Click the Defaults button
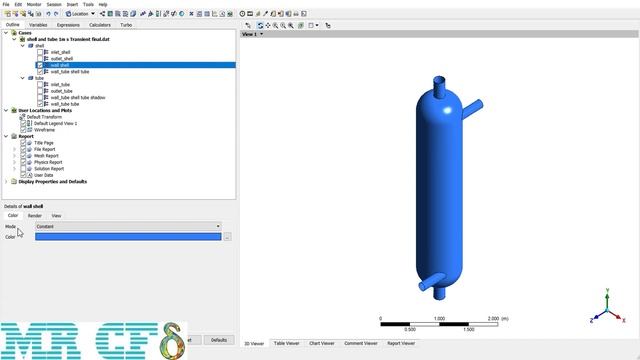The image size is (640, 360). click(219, 340)
